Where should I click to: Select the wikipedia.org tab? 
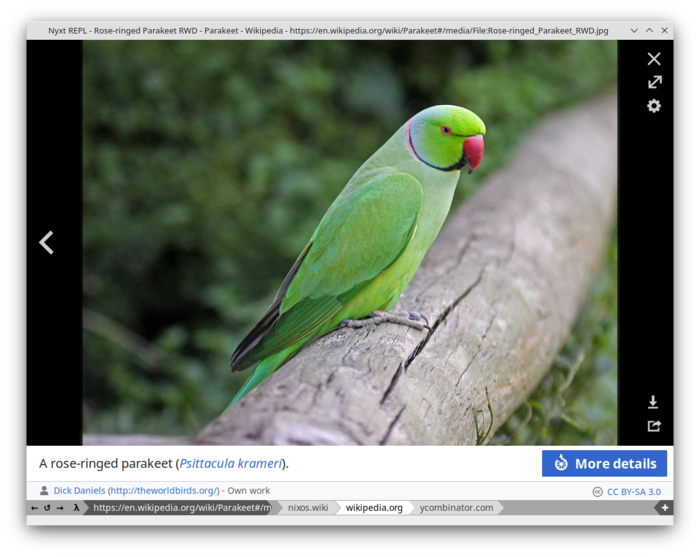[x=374, y=508]
